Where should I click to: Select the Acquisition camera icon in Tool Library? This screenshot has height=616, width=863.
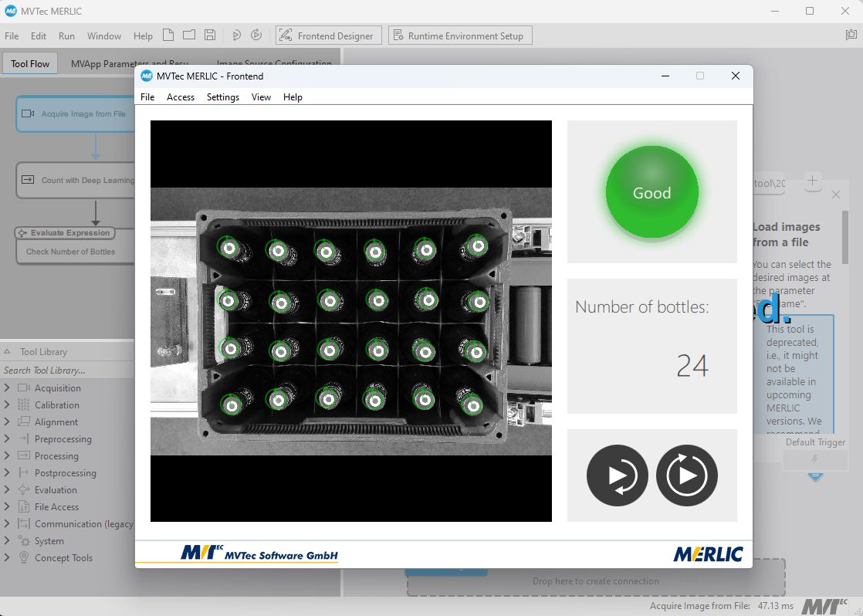coord(23,388)
